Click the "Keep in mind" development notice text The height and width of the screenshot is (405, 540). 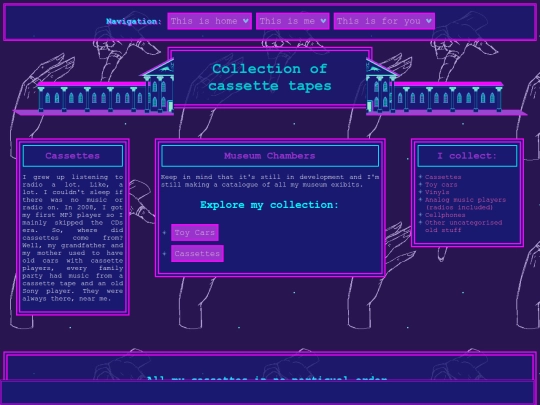point(270,181)
